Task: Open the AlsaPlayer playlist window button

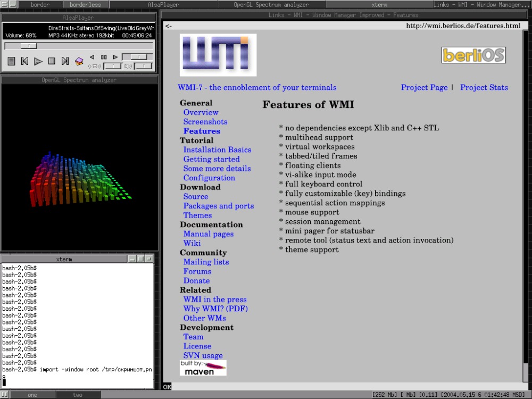Action: (x=11, y=61)
